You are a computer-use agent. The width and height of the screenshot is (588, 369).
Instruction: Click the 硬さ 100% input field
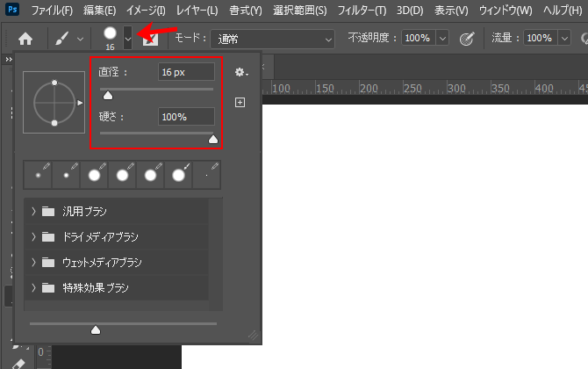click(186, 117)
